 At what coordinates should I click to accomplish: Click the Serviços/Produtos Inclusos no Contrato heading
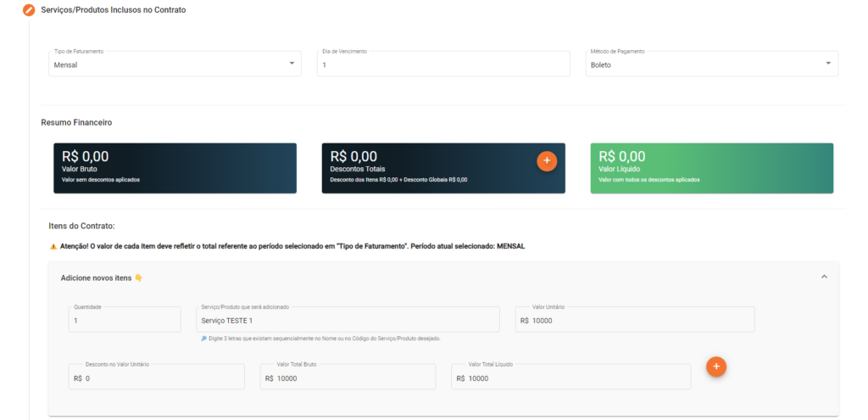113,10
